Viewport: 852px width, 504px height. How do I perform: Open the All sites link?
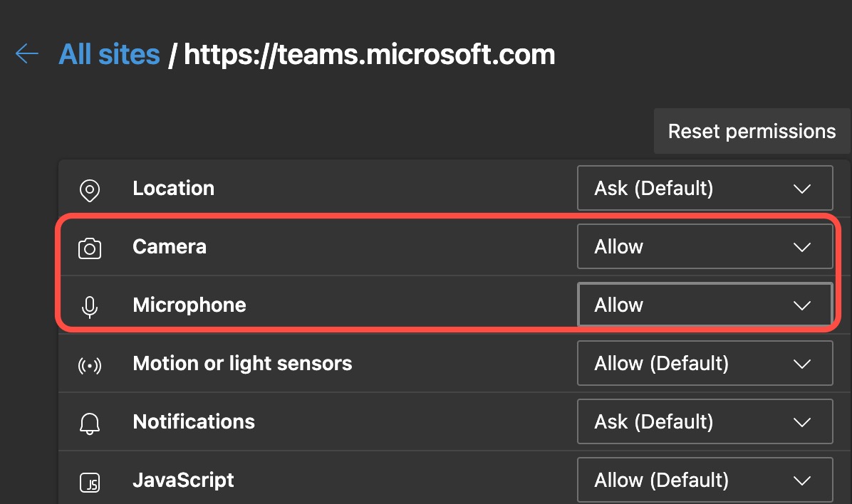coord(109,53)
